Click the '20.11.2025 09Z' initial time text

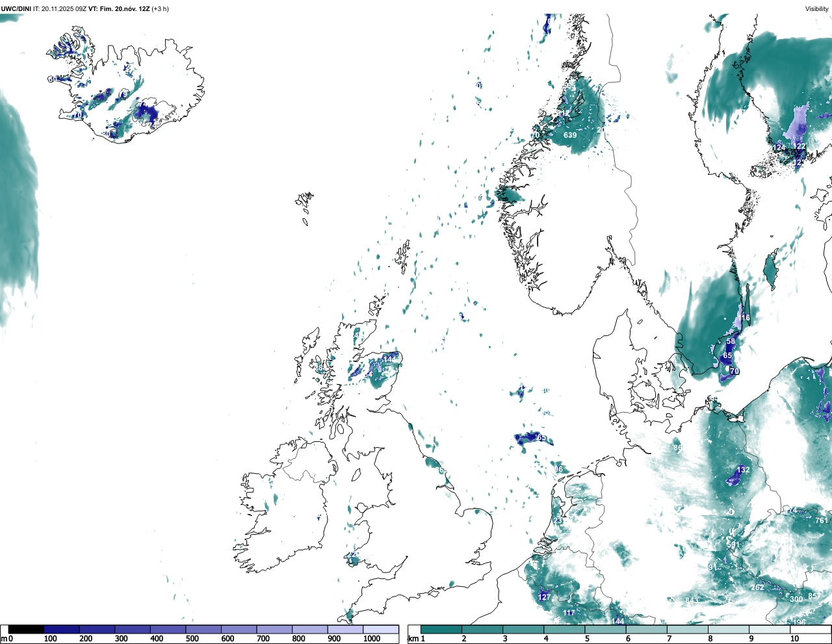[x=64, y=9]
